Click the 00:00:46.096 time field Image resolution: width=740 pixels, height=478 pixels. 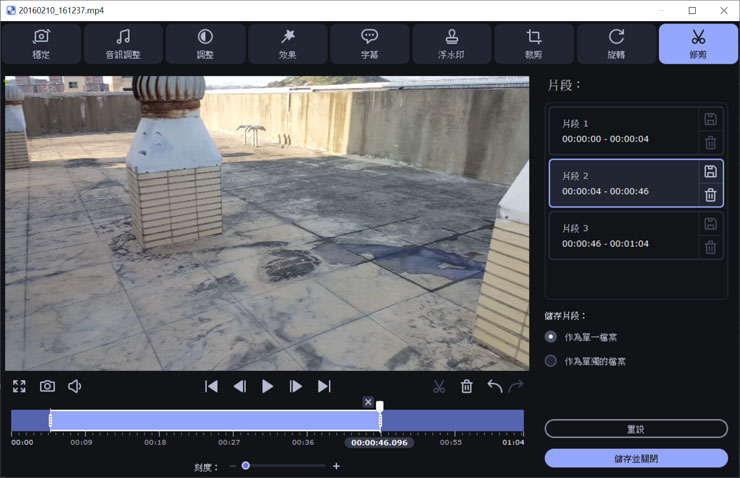click(x=379, y=443)
